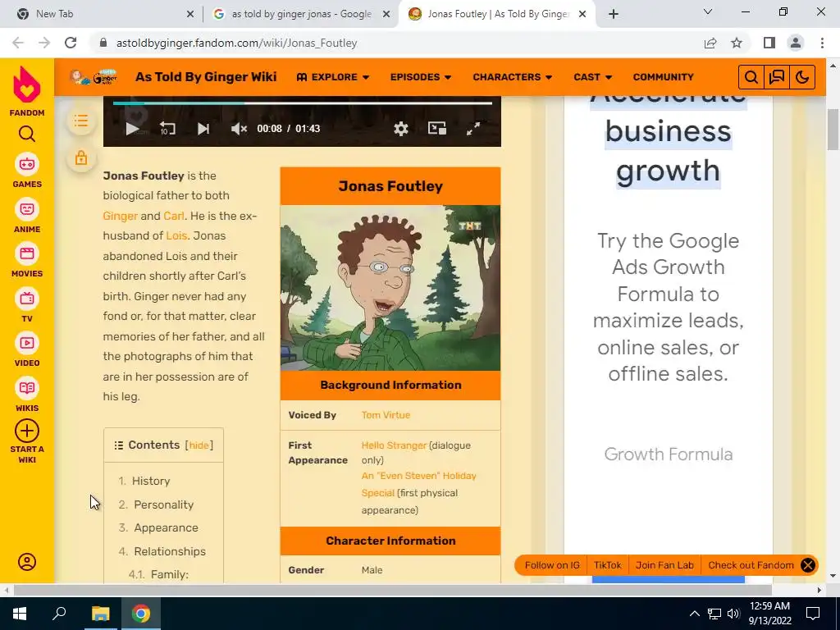Unmute the video player
Screen dimensions: 840x630
point(239,129)
